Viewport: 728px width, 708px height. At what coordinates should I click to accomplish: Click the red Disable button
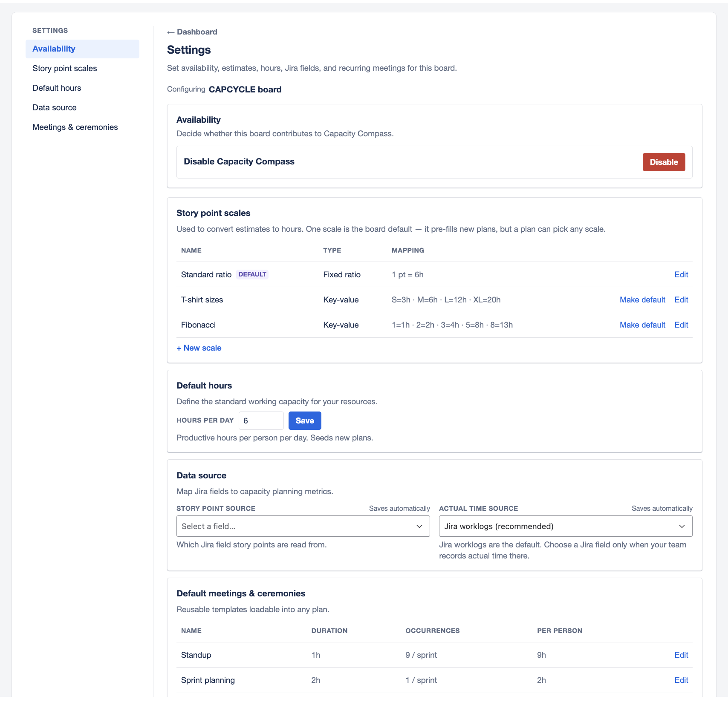click(664, 162)
